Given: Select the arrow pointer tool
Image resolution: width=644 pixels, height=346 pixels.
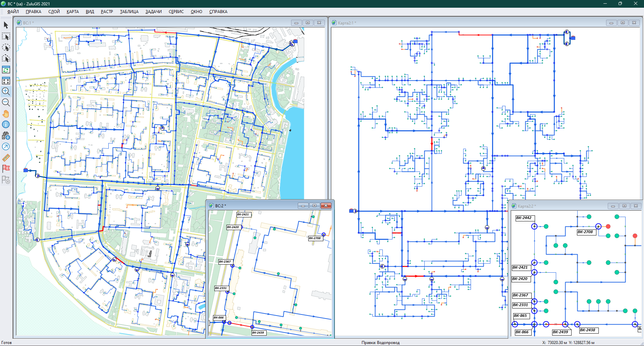Looking at the screenshot, I should [6, 25].
